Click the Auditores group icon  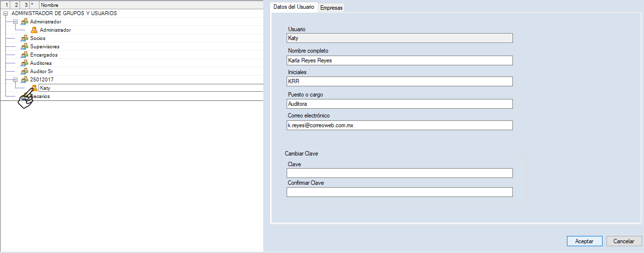[24, 63]
